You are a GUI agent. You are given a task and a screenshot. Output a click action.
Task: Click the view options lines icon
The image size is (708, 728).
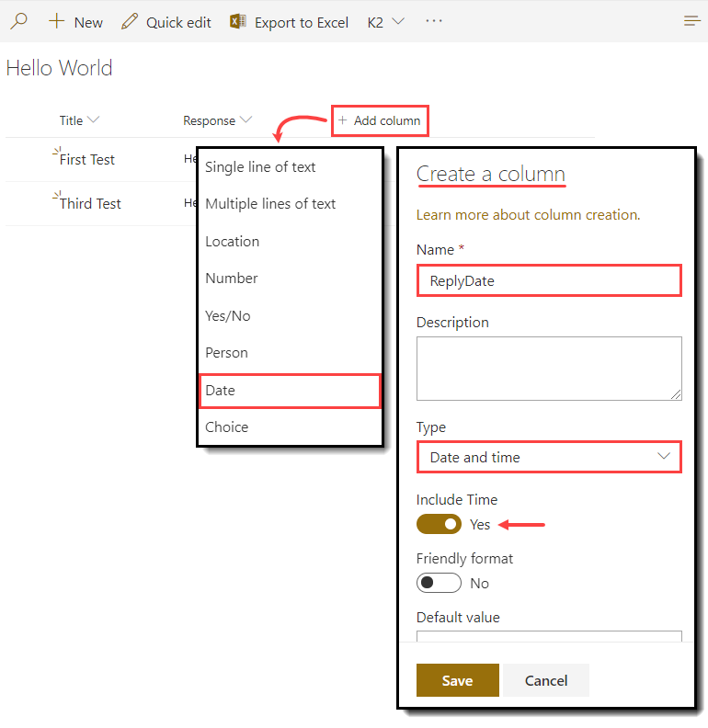click(692, 21)
